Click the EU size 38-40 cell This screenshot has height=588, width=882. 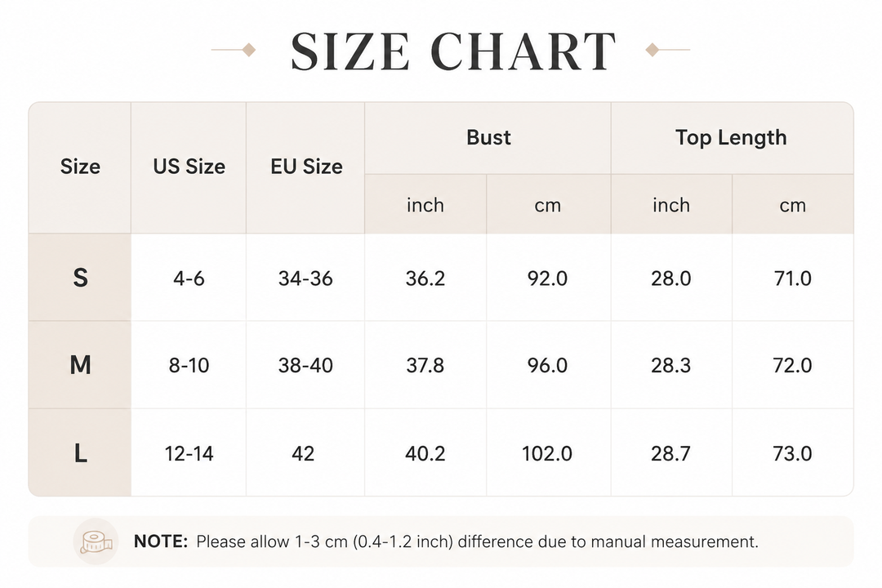[x=306, y=365]
